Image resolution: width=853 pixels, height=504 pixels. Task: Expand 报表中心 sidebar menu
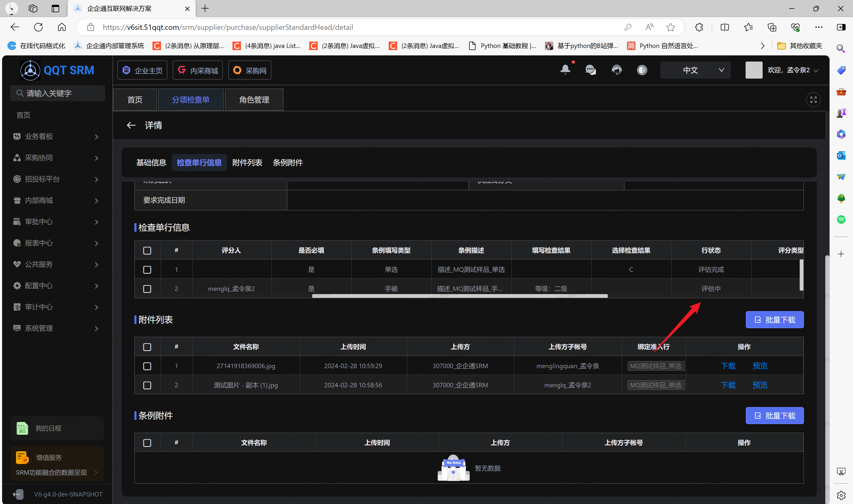[57, 243]
